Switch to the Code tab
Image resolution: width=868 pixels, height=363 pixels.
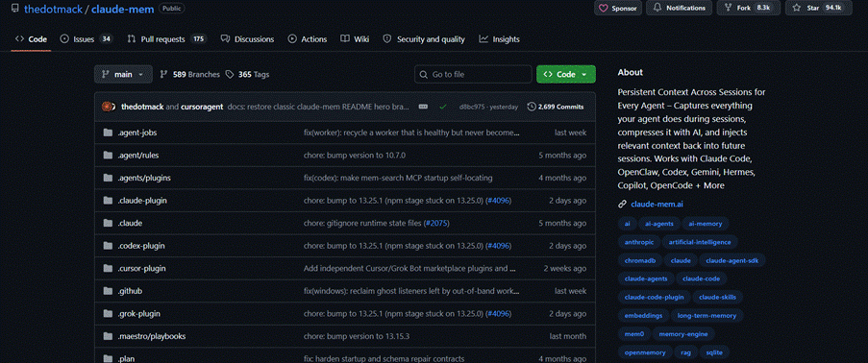coord(31,39)
